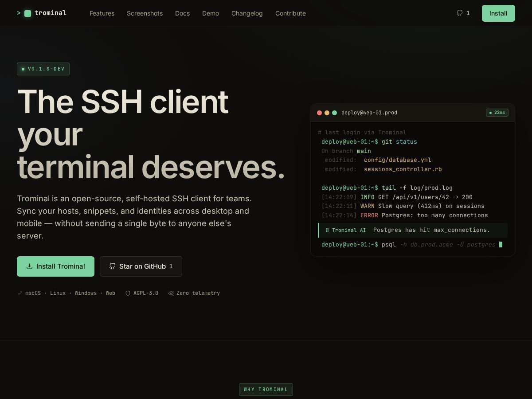Click the yellow terminal window dot

pyautogui.click(x=327, y=113)
